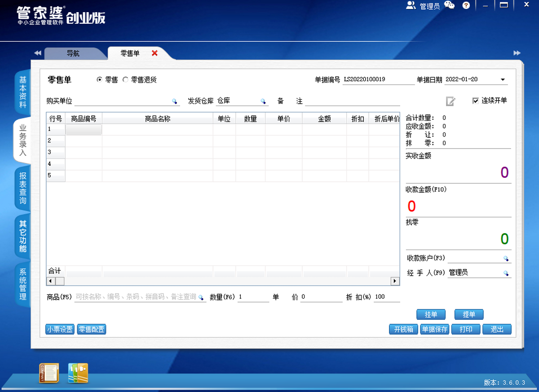Close the 零售单 tab with red X
Viewport: 539px width, 392px height.
[155, 53]
